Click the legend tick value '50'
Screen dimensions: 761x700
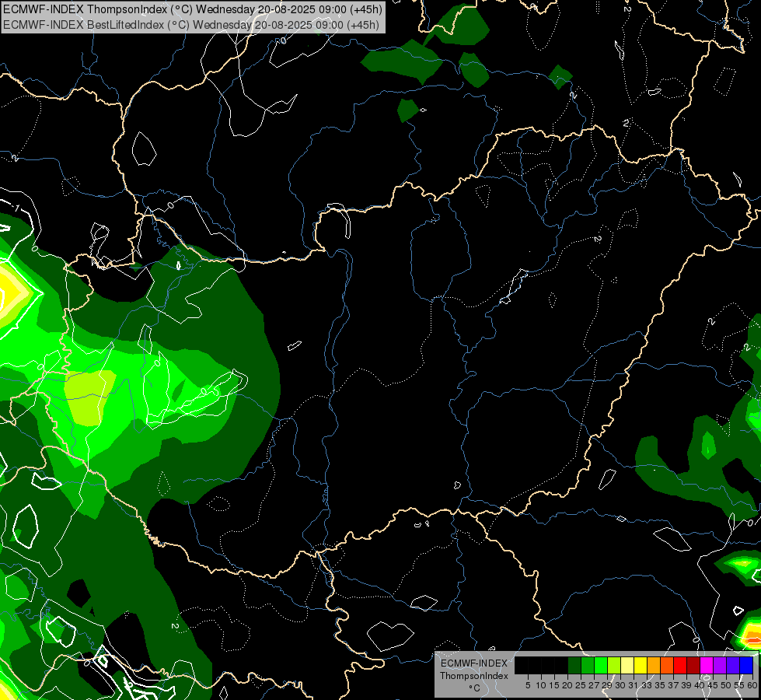coord(725,685)
